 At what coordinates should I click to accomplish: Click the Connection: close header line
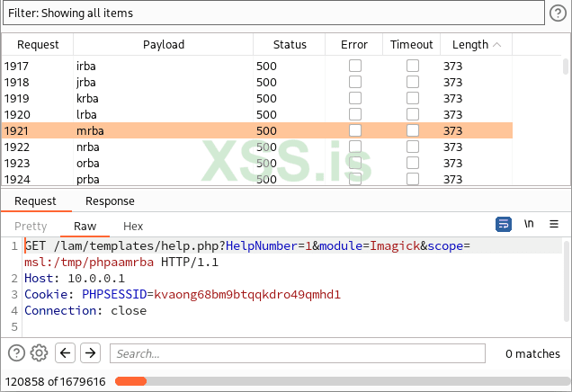(x=85, y=310)
